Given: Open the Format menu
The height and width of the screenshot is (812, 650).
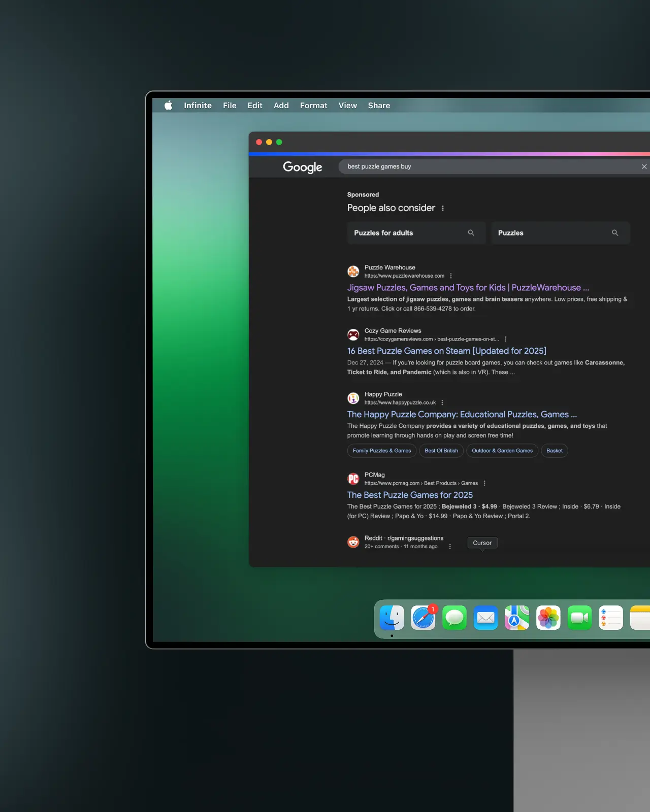Looking at the screenshot, I should 313,106.
